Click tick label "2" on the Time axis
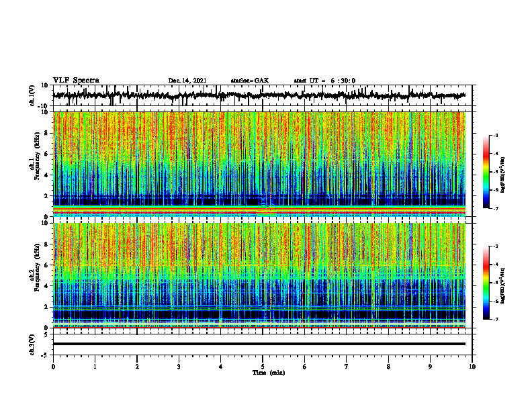This screenshot has width=532, height=411. pos(137,367)
